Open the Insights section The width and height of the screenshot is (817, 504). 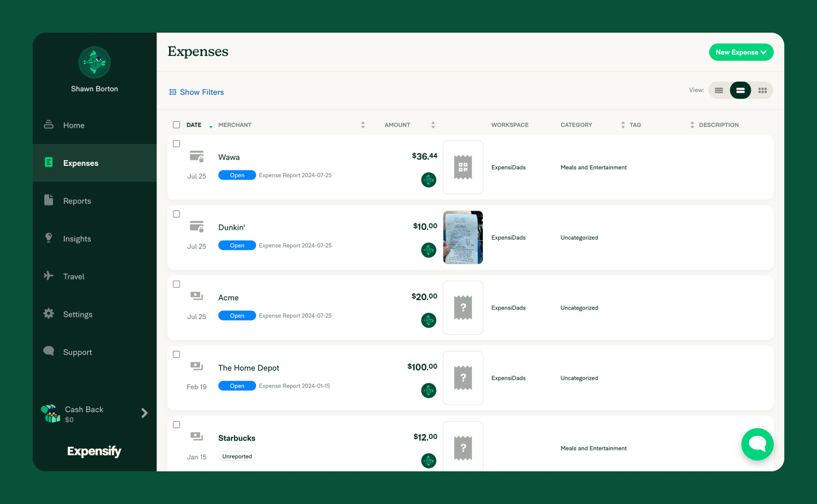click(x=94, y=239)
